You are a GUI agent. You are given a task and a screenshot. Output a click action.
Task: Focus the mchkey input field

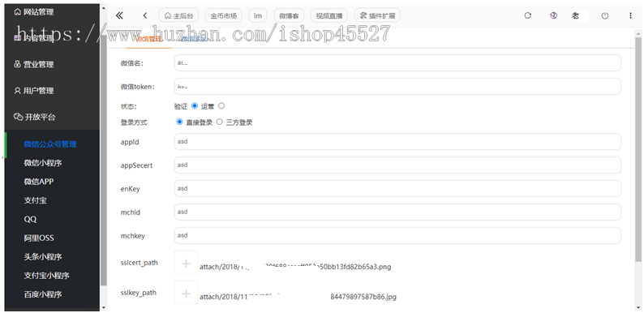[x=397, y=235]
